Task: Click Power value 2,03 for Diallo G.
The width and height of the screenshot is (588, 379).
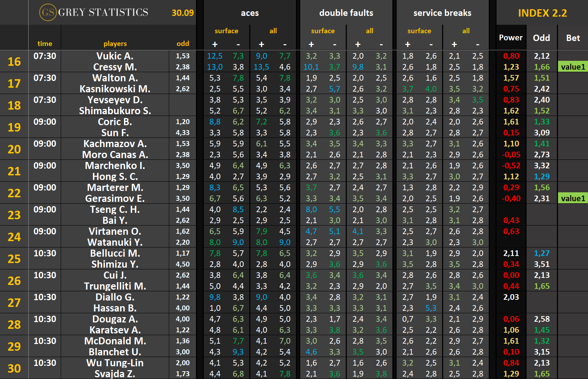Action: click(x=511, y=297)
